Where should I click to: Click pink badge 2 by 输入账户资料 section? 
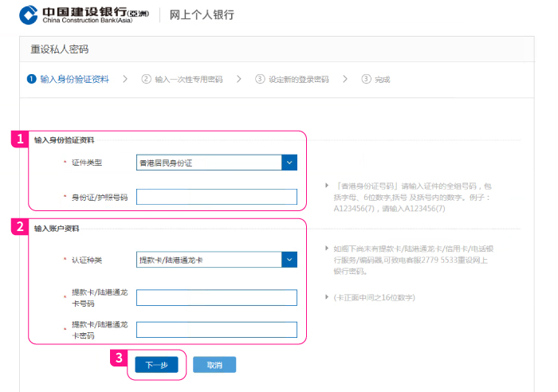[20, 226]
